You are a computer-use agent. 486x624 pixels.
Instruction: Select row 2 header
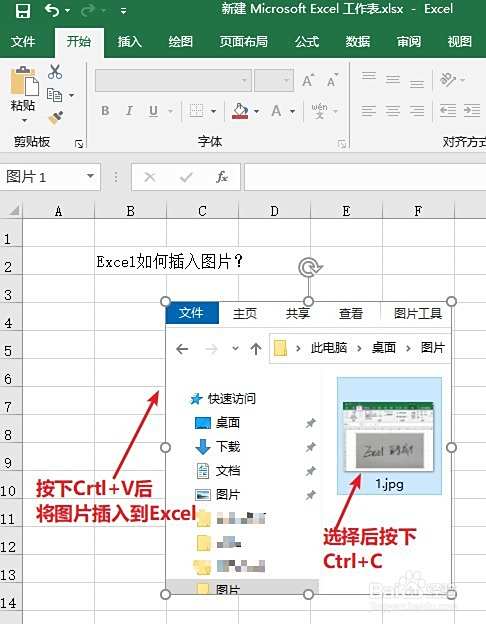pos(11,261)
